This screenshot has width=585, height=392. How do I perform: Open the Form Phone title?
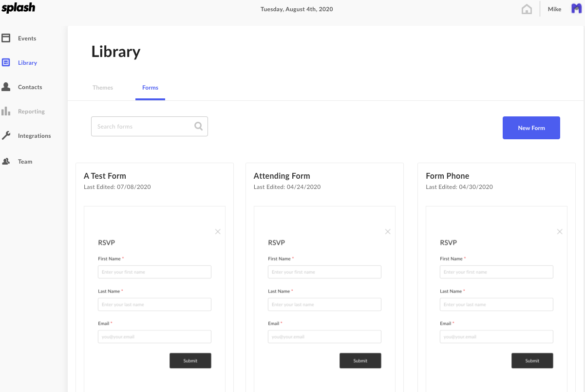[447, 176]
